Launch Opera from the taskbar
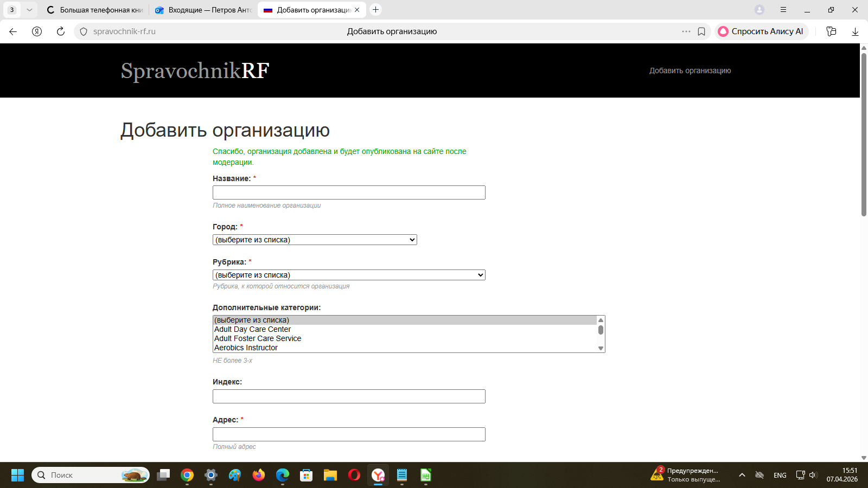 coord(354,475)
